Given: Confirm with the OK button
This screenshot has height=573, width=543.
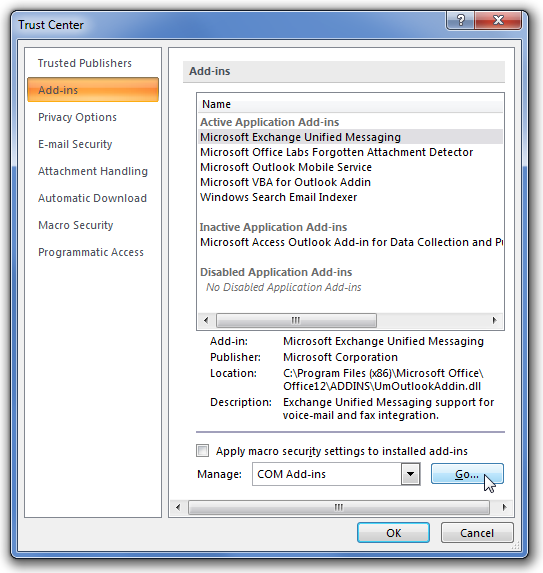Looking at the screenshot, I should pos(393,533).
